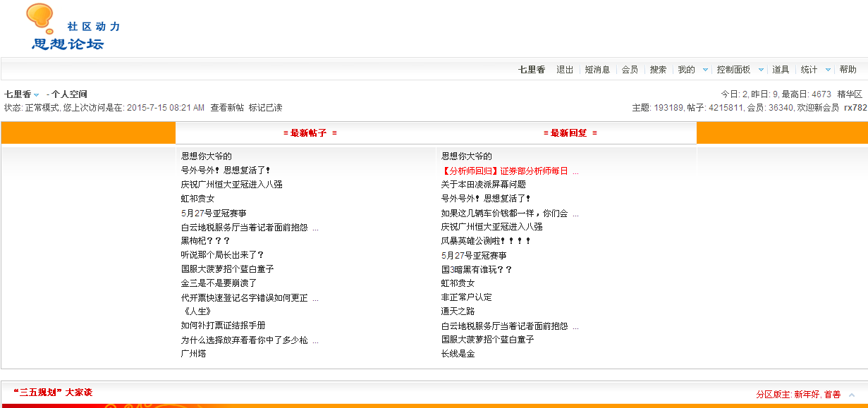Click 标记已读 to mark all read
The width and height of the screenshot is (868, 408).
tap(265, 108)
